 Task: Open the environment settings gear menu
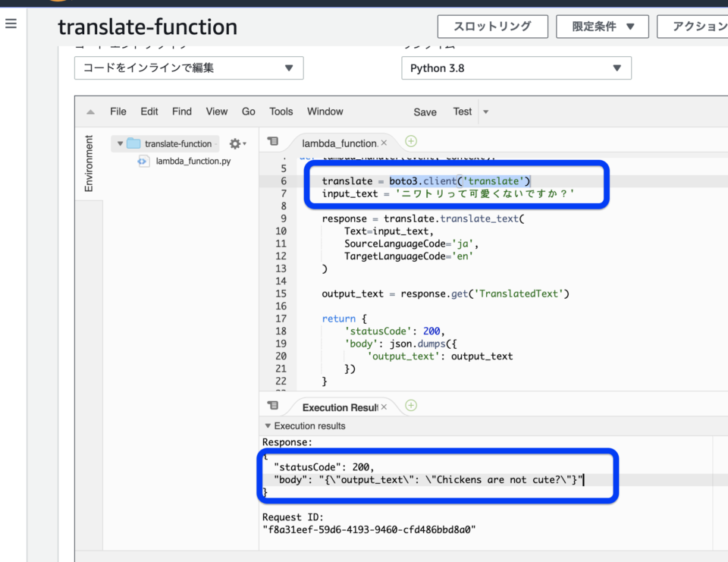pyautogui.click(x=237, y=144)
